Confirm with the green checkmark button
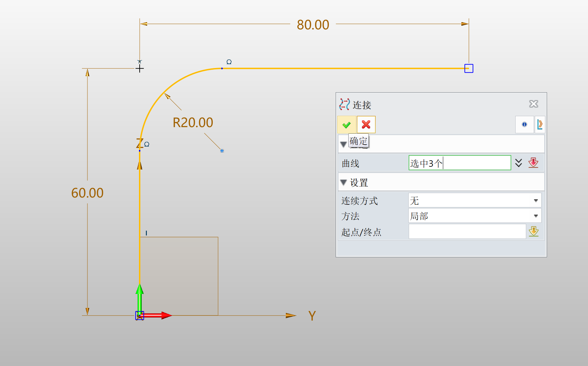588x366 pixels. 347,125
